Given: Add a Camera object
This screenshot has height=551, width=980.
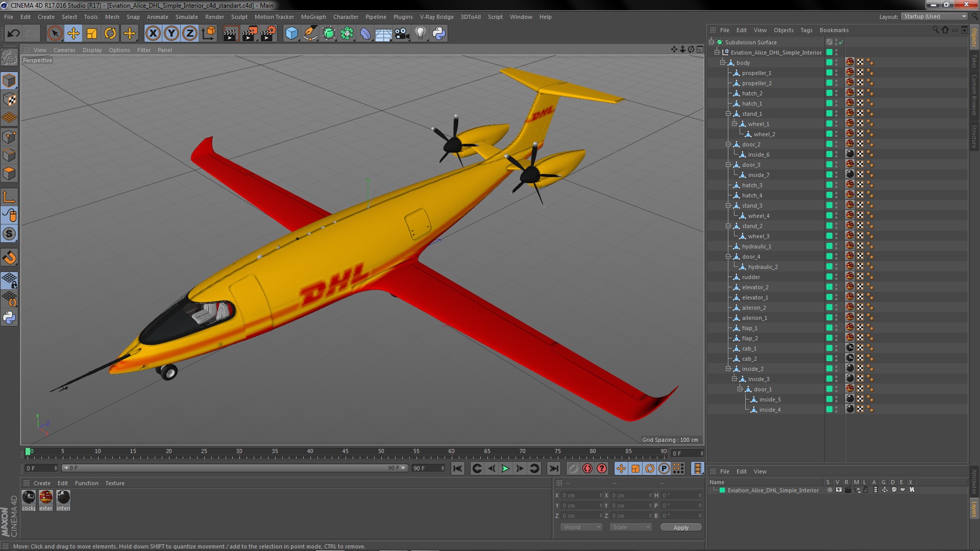Looking at the screenshot, I should pyautogui.click(x=402, y=34).
